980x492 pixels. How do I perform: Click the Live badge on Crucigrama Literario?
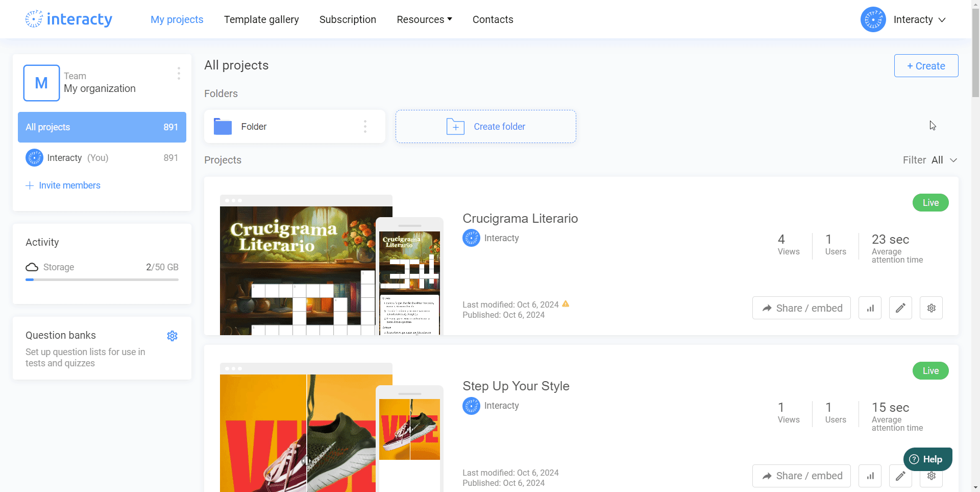(930, 203)
